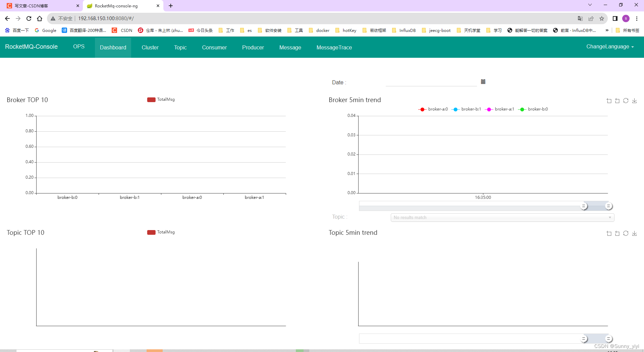Open the tab search chevron

(x=590, y=5)
